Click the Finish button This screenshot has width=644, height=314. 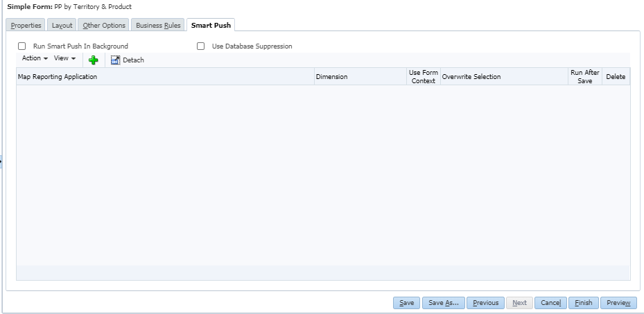click(583, 303)
